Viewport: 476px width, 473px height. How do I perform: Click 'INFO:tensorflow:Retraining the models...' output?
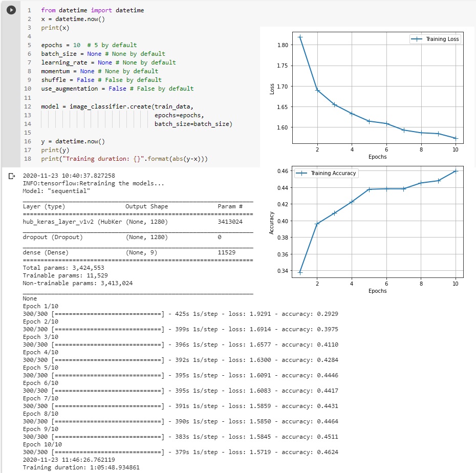(93, 183)
